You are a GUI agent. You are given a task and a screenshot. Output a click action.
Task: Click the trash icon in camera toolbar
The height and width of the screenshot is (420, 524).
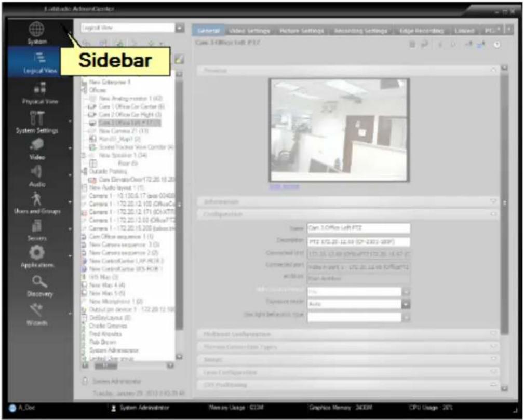click(x=412, y=44)
